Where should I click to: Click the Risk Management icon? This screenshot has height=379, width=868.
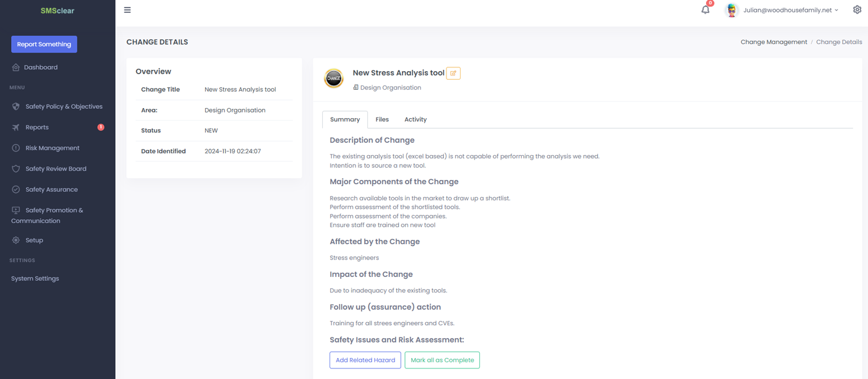point(16,148)
